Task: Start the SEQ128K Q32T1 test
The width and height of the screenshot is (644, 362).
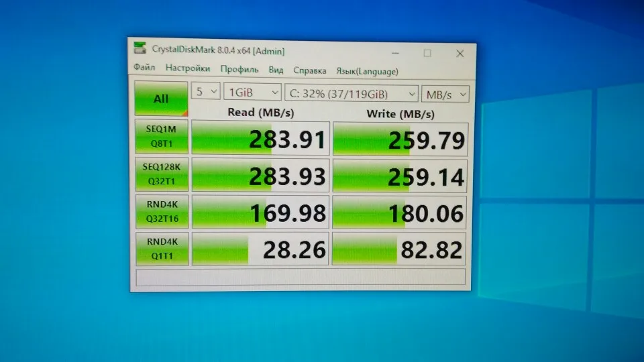Action: click(162, 174)
